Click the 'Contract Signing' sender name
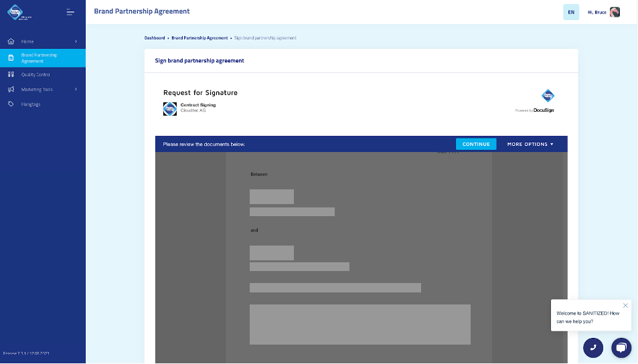 (198, 105)
